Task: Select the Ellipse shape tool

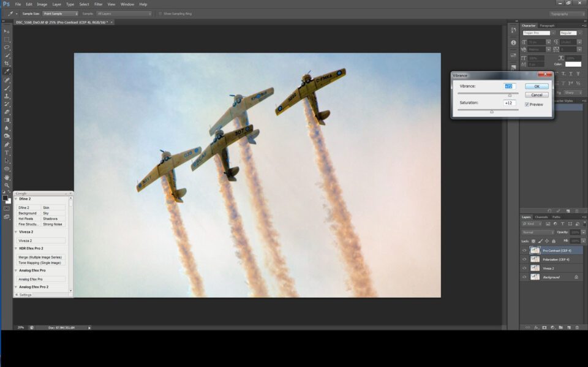Action: tap(7, 169)
